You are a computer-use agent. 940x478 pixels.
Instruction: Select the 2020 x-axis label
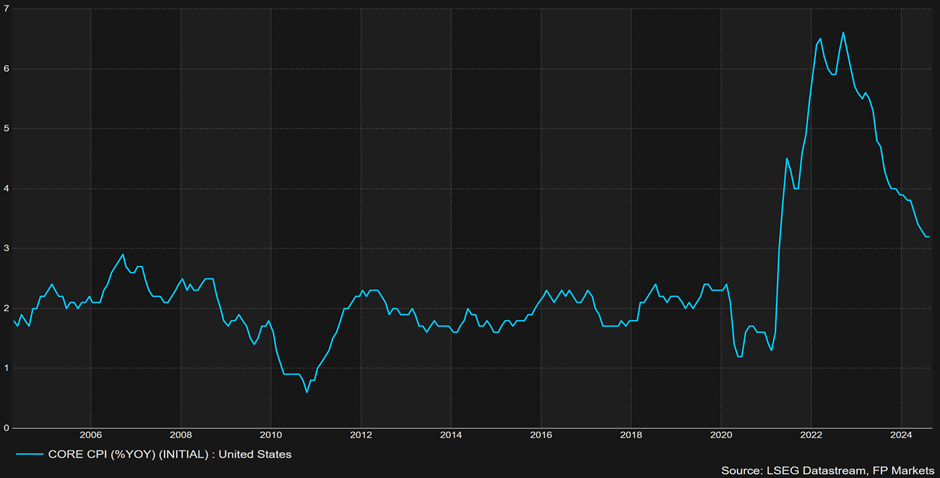coord(721,435)
